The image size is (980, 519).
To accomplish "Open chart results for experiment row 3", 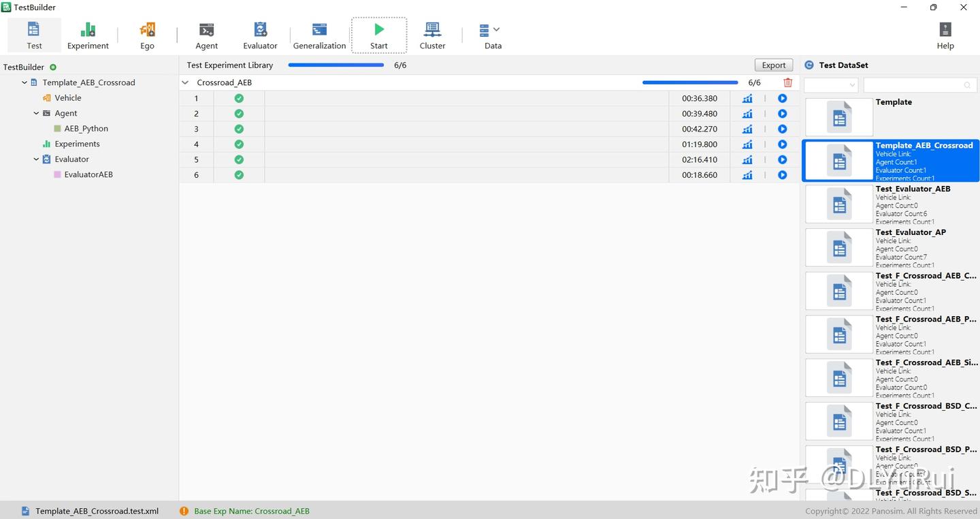I will tap(747, 129).
